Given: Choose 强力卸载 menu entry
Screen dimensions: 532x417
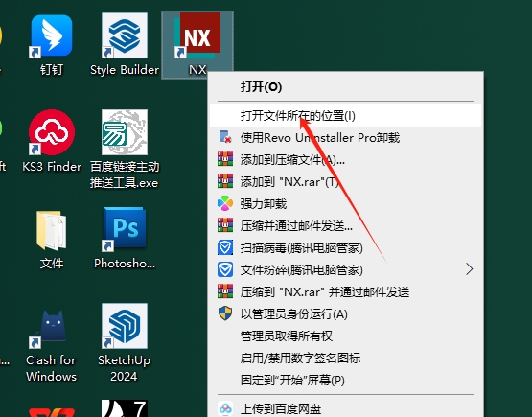Looking at the screenshot, I should pyautogui.click(x=345, y=203).
